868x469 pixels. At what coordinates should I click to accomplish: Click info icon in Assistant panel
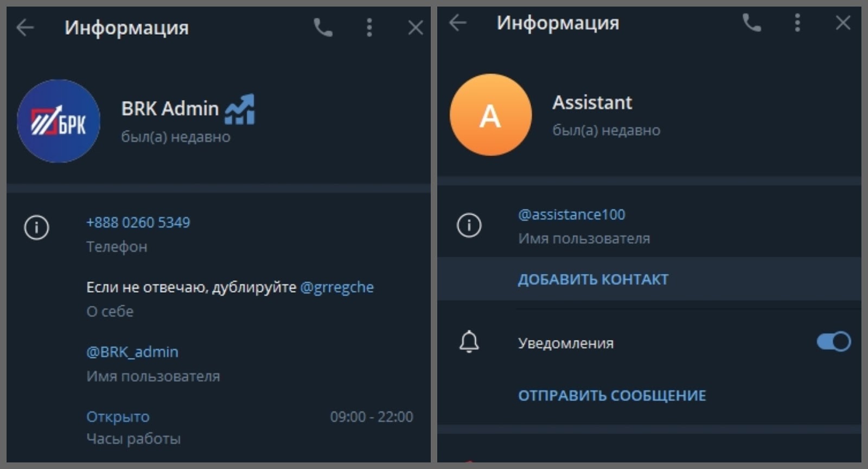pos(469,225)
